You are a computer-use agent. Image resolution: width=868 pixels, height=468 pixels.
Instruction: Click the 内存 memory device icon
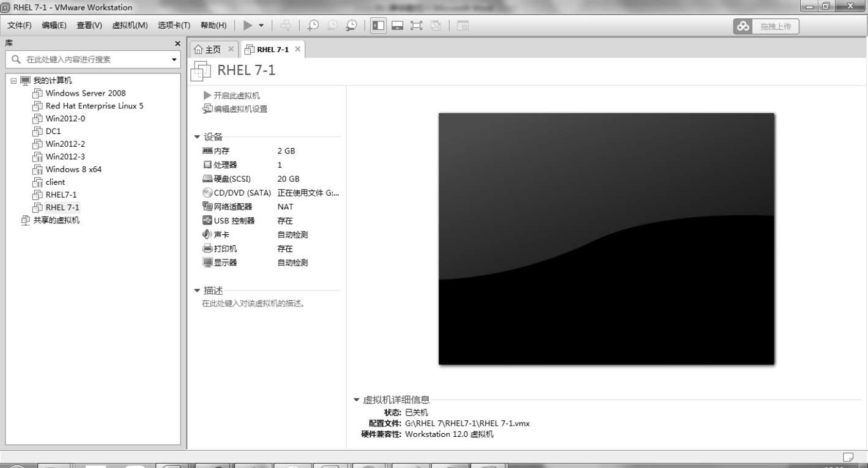coord(207,150)
